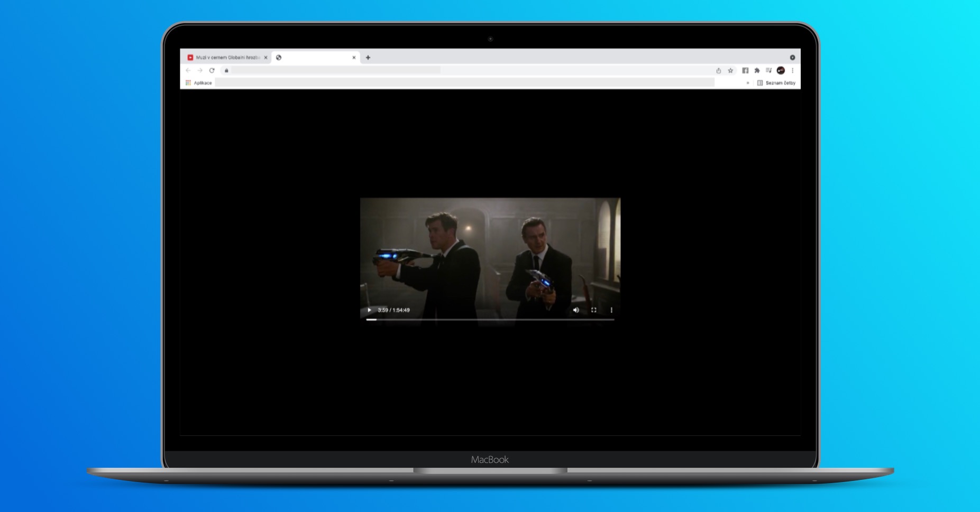
Task: Switch to the Muzi v cernem YouTube tab
Action: tap(227, 58)
